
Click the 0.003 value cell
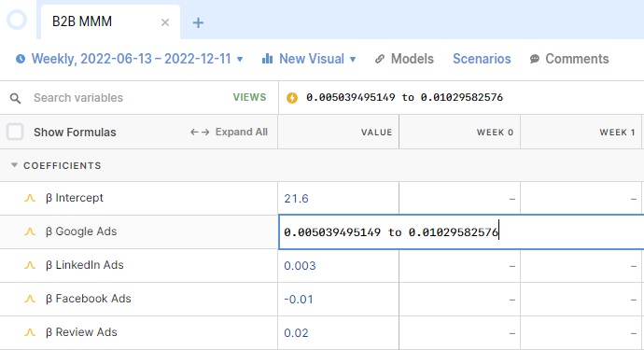[338, 266]
